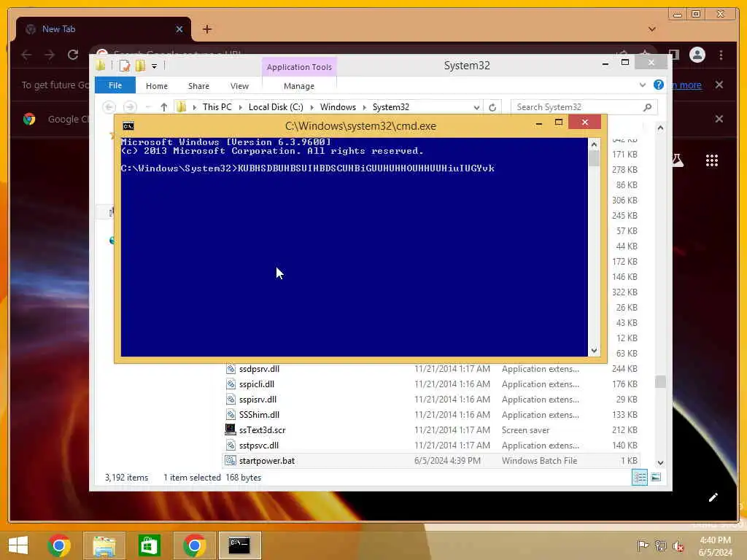Open the Manage ribbon tab
Image resolution: width=747 pixels, height=560 pixels.
pyautogui.click(x=298, y=86)
